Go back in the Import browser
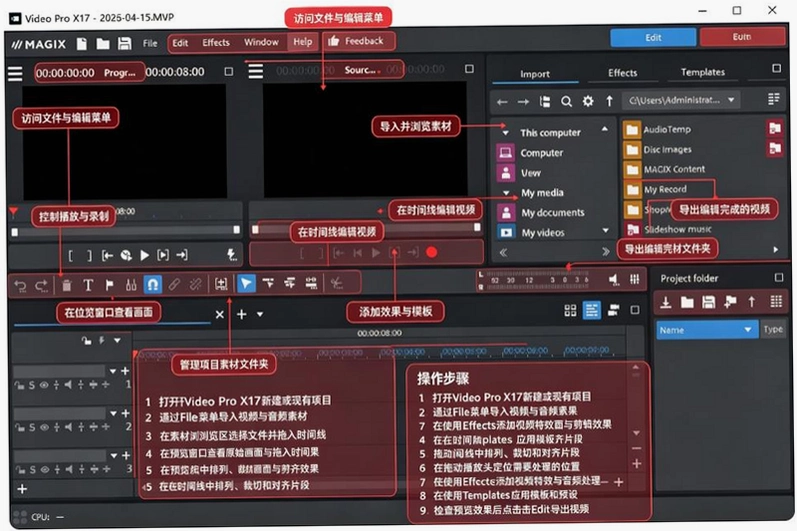This screenshot has height=531, width=797. click(502, 102)
